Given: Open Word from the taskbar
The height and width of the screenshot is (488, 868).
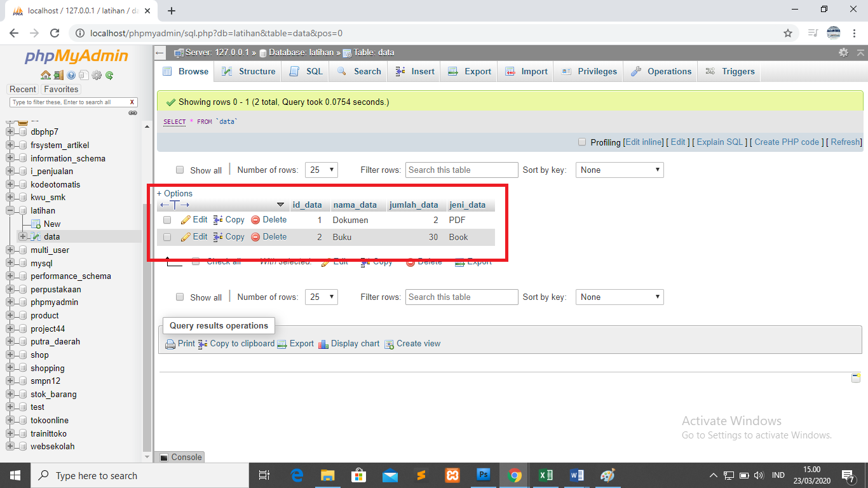Looking at the screenshot, I should pos(576,475).
